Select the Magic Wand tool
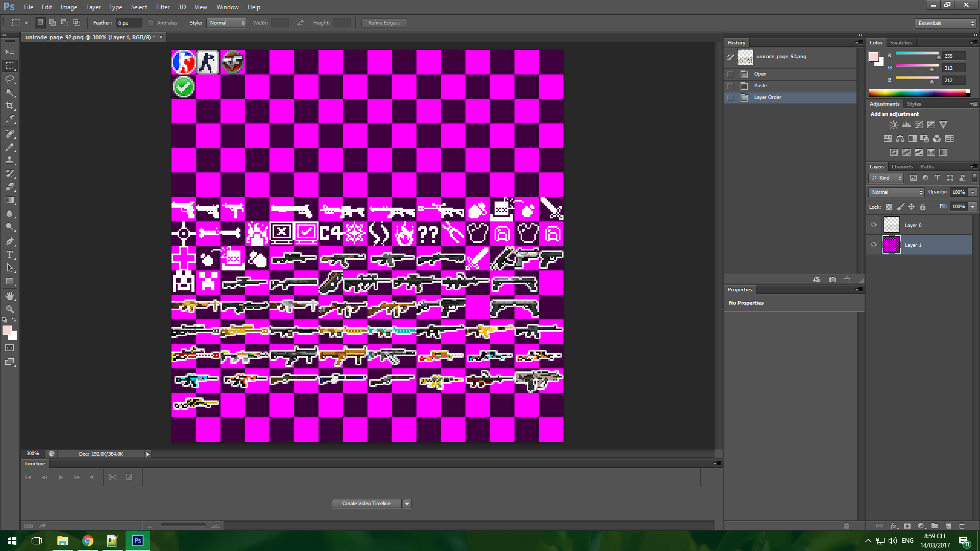 [x=10, y=92]
